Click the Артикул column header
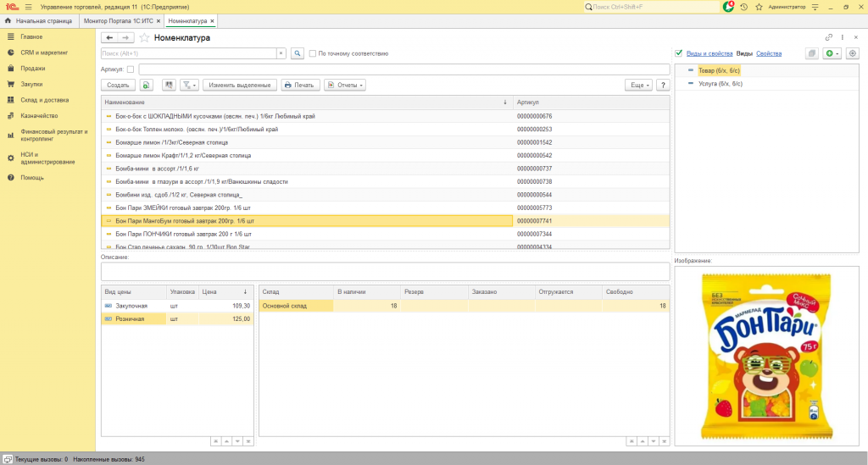This screenshot has height=465, width=868. 591,102
